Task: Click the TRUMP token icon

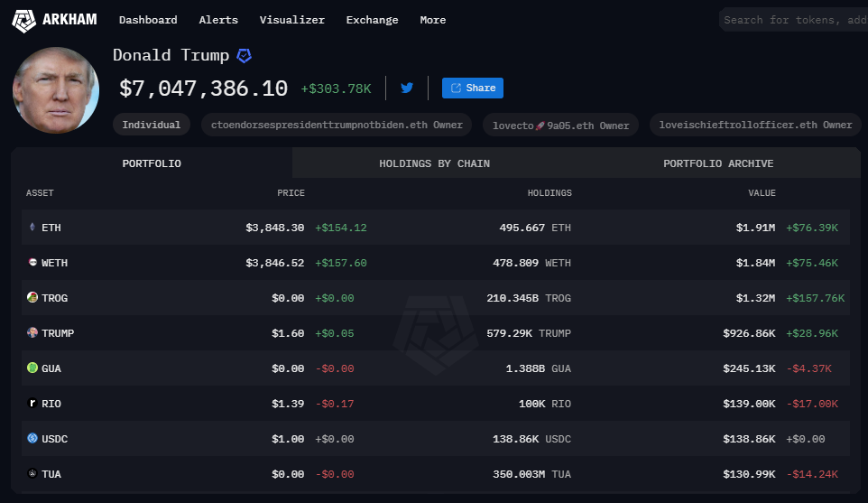Action: point(32,332)
